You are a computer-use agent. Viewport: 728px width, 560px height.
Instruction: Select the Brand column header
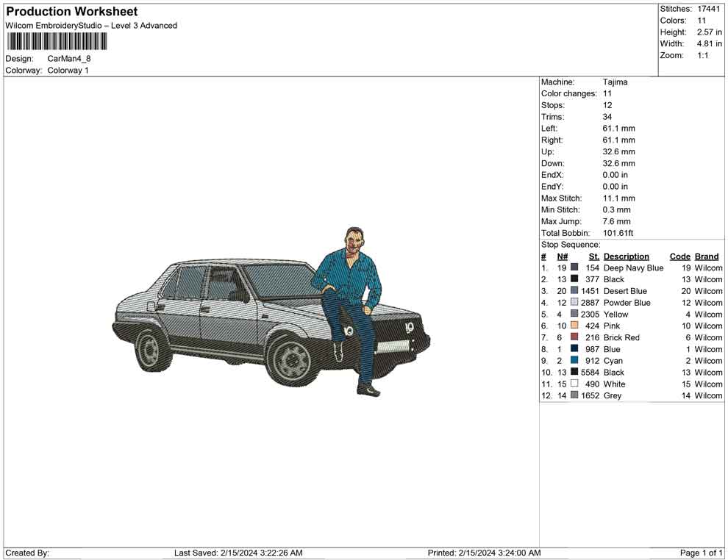click(x=707, y=256)
